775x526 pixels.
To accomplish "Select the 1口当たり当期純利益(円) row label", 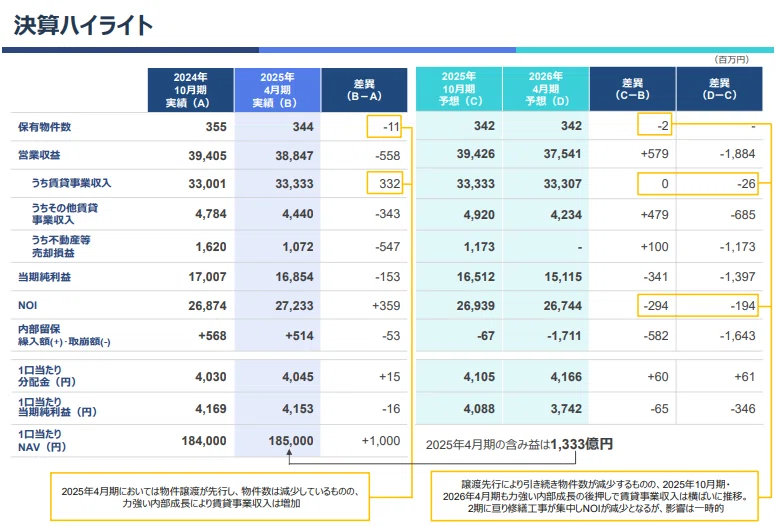I will coord(57,406).
